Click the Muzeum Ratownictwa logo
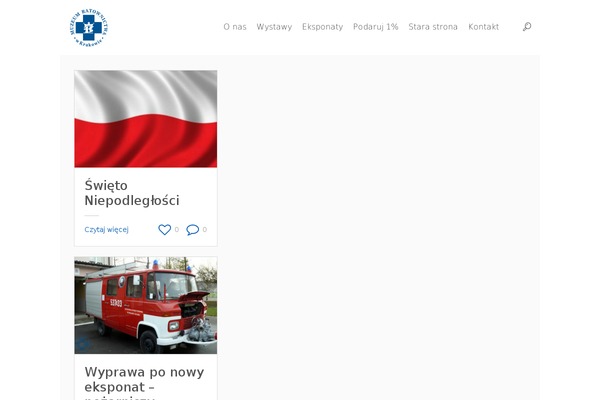The width and height of the screenshot is (600, 400). pyautogui.click(x=89, y=28)
